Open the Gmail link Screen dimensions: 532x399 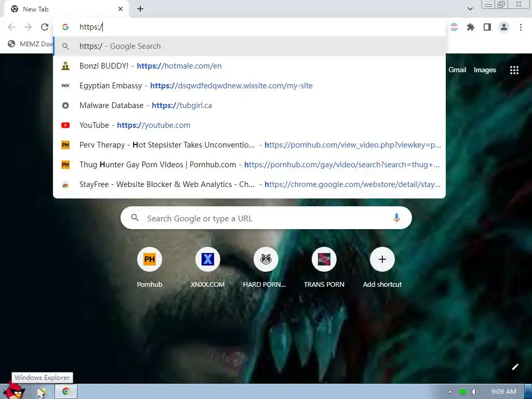[x=457, y=70]
